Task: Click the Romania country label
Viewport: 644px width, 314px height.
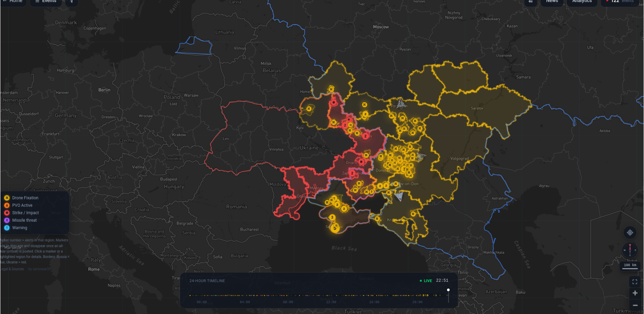Action: 237,207
